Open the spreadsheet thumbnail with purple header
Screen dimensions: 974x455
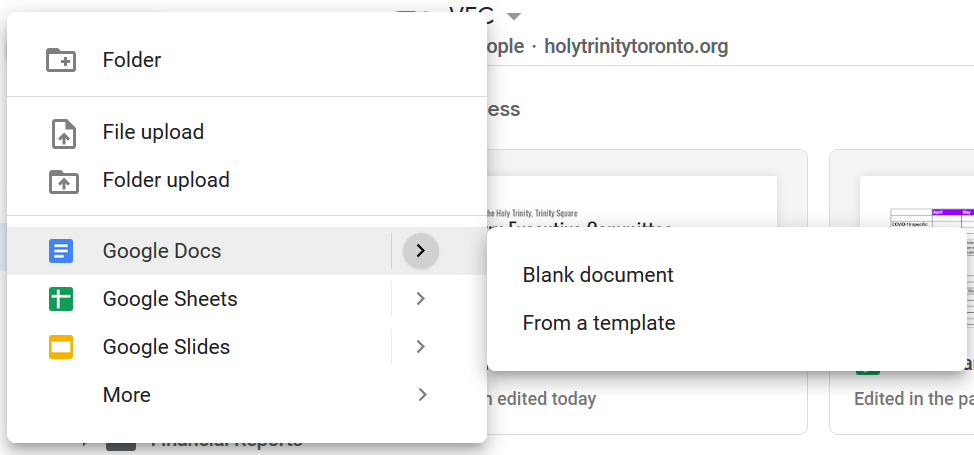[x=917, y=201]
